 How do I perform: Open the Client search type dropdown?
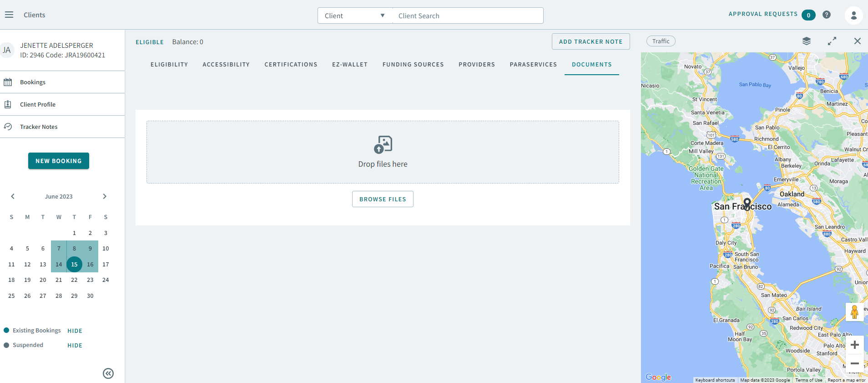point(355,15)
